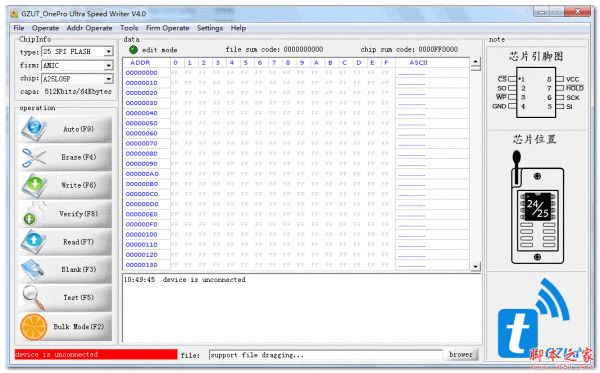Click column header F in data grid
The image size is (600, 373).
tap(386, 63)
